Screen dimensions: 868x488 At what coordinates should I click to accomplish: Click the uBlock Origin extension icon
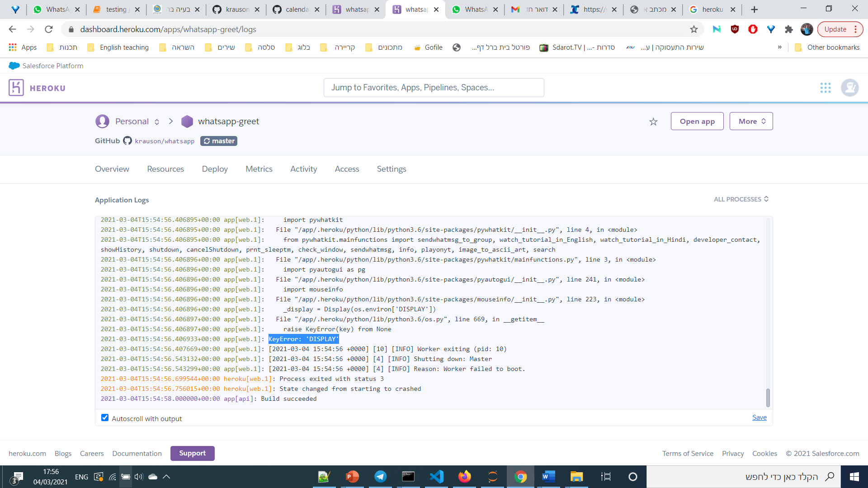pyautogui.click(x=735, y=29)
